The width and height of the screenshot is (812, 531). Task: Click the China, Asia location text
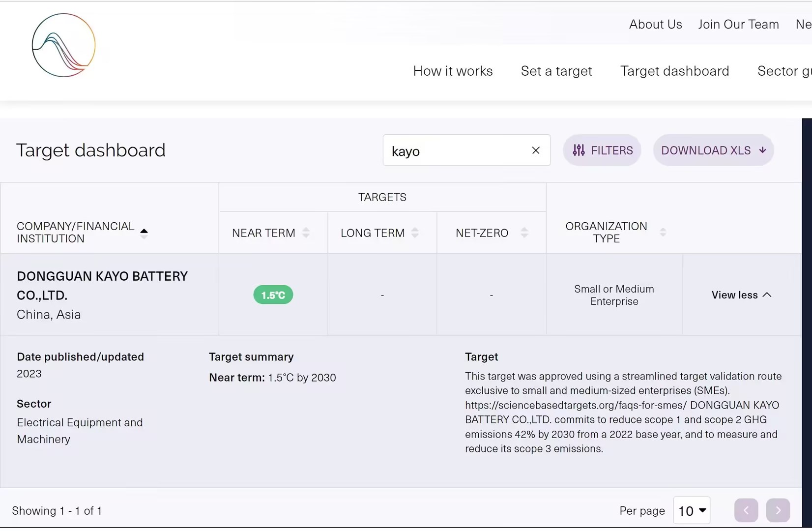(x=49, y=315)
